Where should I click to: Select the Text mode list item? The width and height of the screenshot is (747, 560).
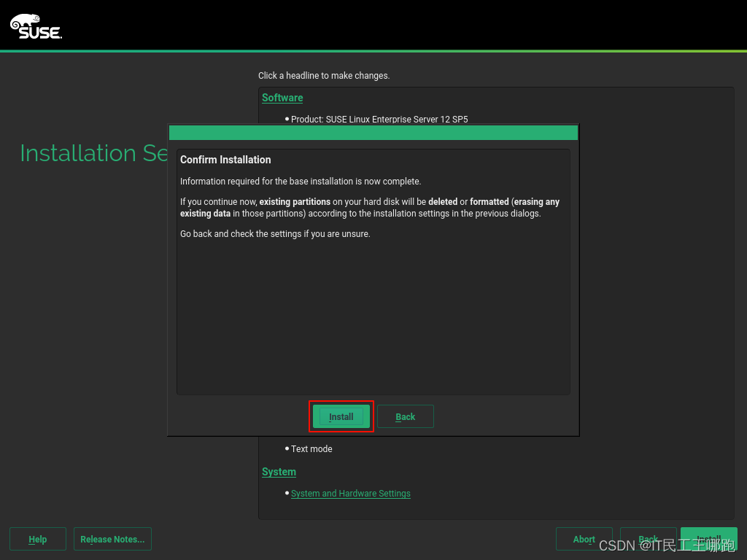tap(311, 448)
